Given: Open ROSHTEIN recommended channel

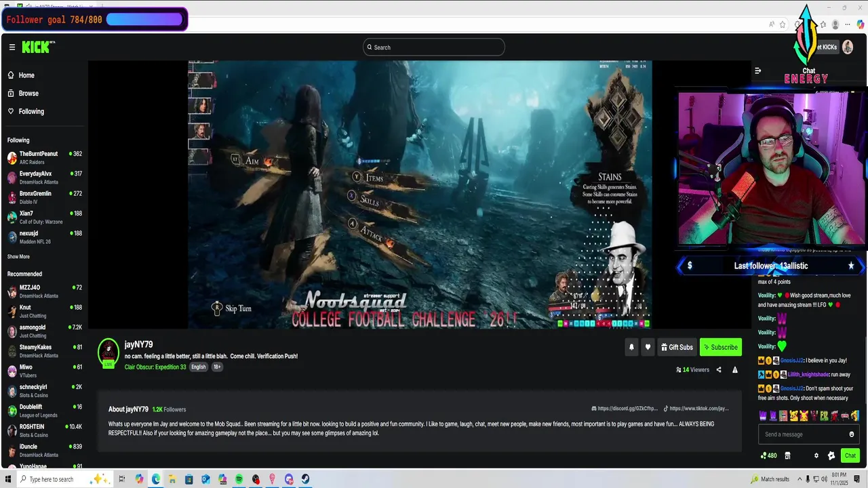Looking at the screenshot, I should [43, 430].
